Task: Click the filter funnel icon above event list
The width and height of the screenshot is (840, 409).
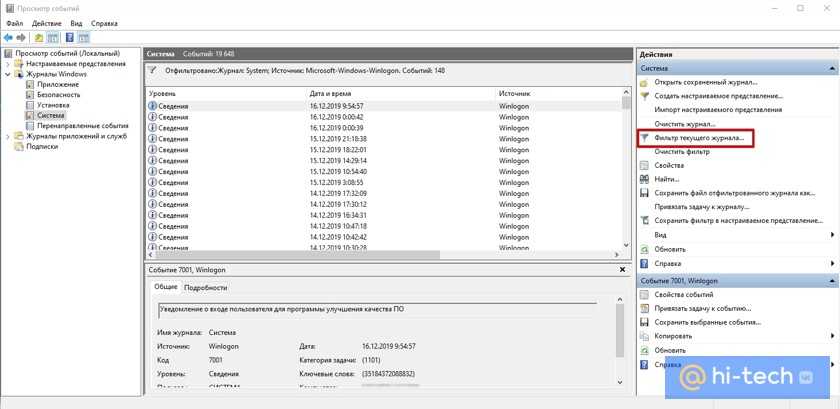Action: click(x=152, y=71)
